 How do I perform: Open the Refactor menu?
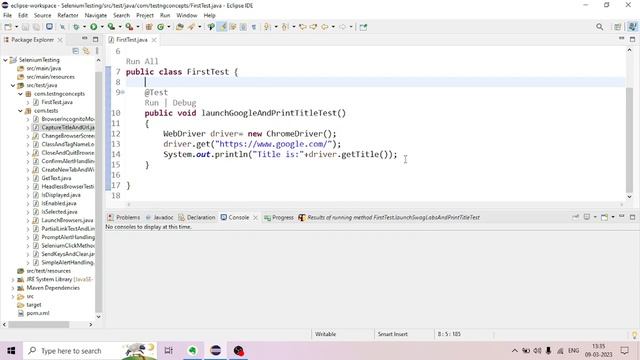coord(68,15)
